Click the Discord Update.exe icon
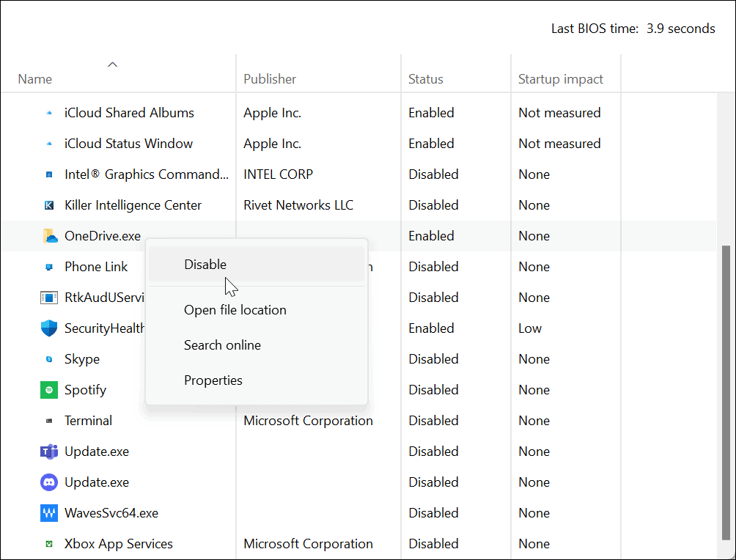 48,482
